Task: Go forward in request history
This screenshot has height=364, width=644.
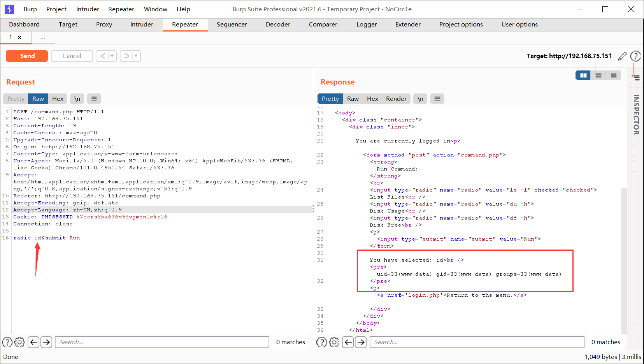Action: click(x=126, y=56)
